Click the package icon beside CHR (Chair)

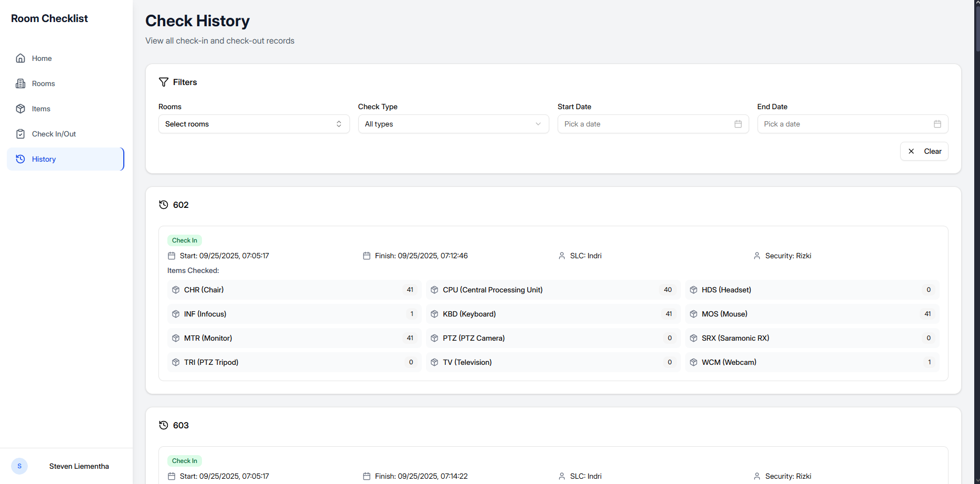(176, 289)
